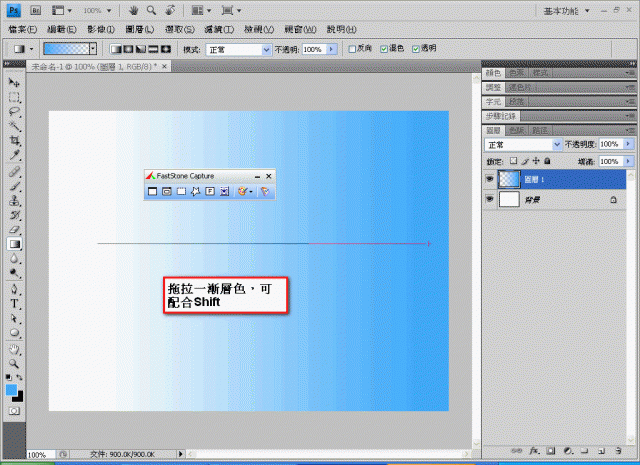Toggle lock all icon
This screenshot has height=465, width=640.
547,161
